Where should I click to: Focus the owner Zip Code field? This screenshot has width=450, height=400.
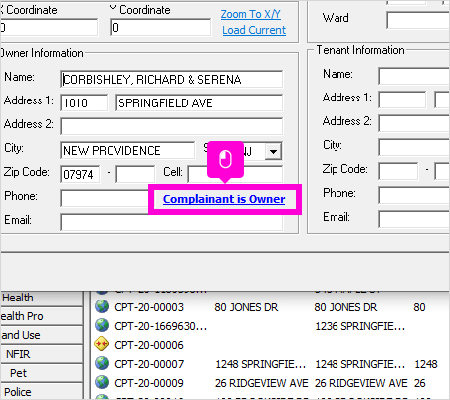coord(80,174)
